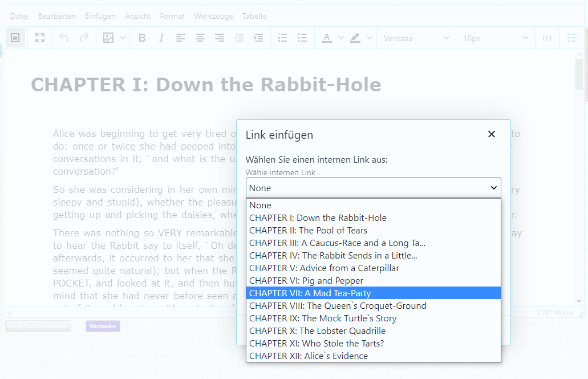Image resolution: width=588 pixels, height=379 pixels.
Task: Open the internal link selection dropdown
Action: pyautogui.click(x=373, y=188)
